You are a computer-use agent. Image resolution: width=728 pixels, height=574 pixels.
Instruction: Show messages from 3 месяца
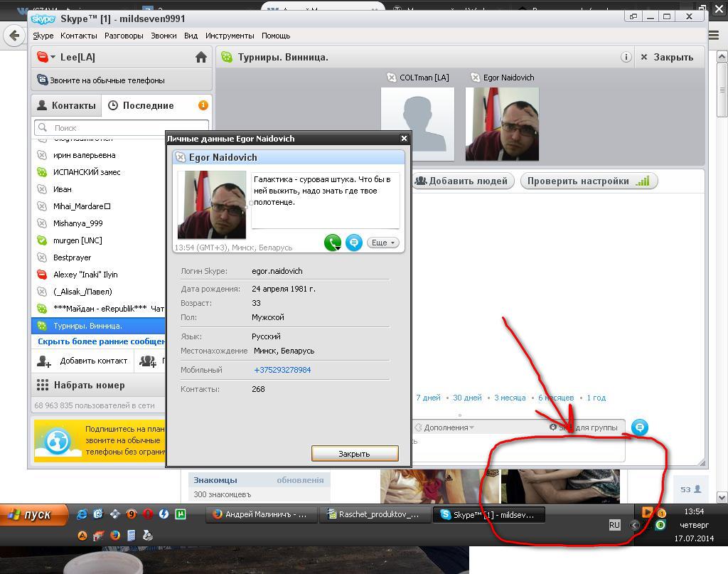510,398
